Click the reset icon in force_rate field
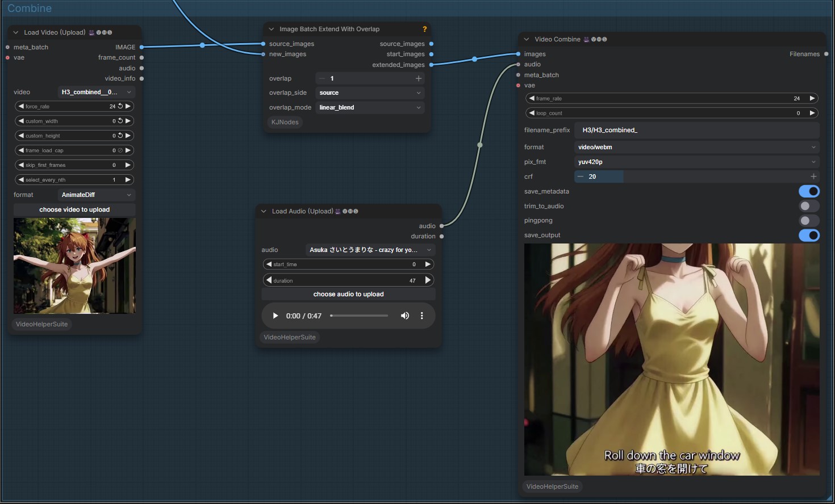The width and height of the screenshot is (835, 504). pyautogui.click(x=120, y=106)
